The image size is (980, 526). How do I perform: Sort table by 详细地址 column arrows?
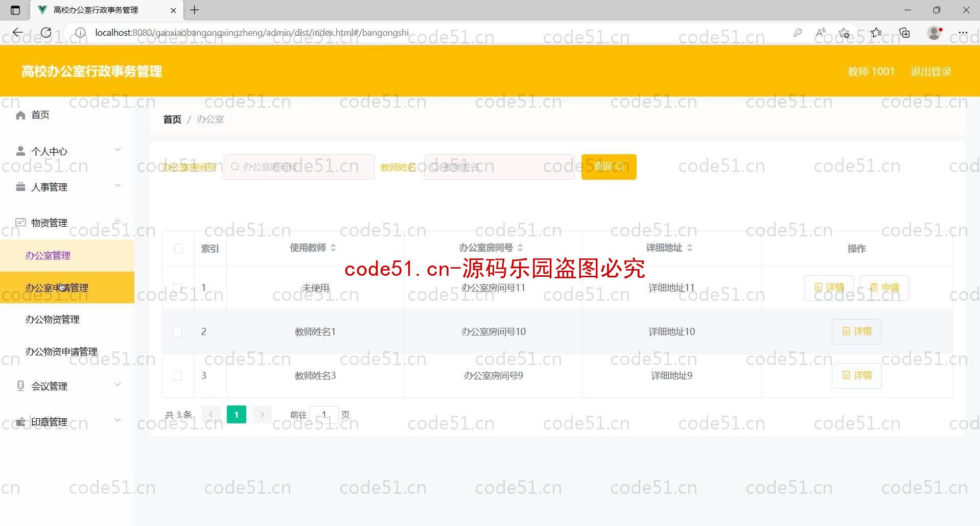[690, 248]
